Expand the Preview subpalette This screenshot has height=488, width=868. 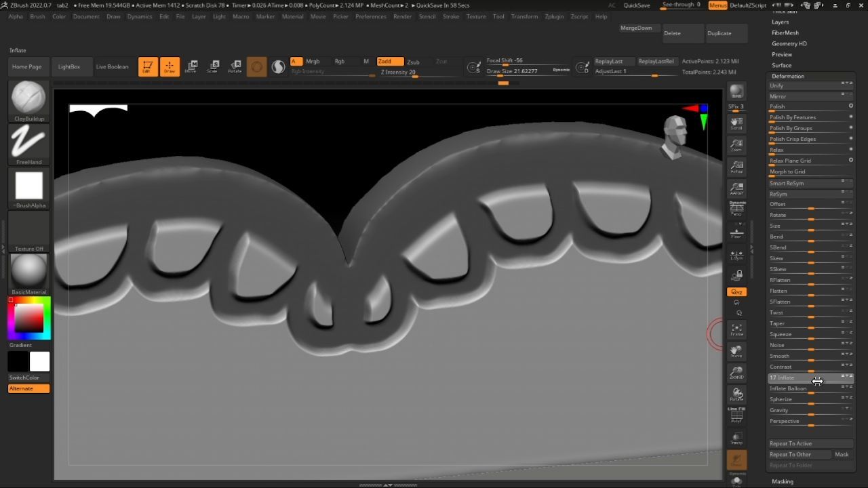click(781, 54)
